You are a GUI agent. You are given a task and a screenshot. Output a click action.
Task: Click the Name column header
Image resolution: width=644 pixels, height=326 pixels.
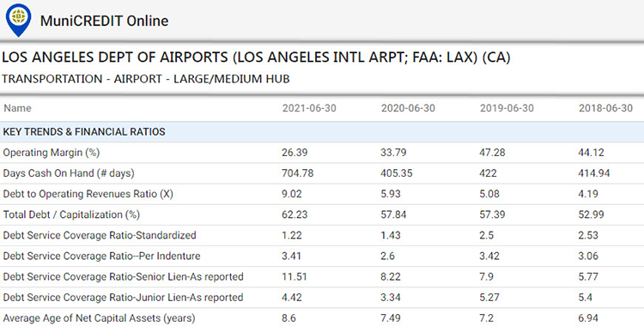tap(17, 108)
